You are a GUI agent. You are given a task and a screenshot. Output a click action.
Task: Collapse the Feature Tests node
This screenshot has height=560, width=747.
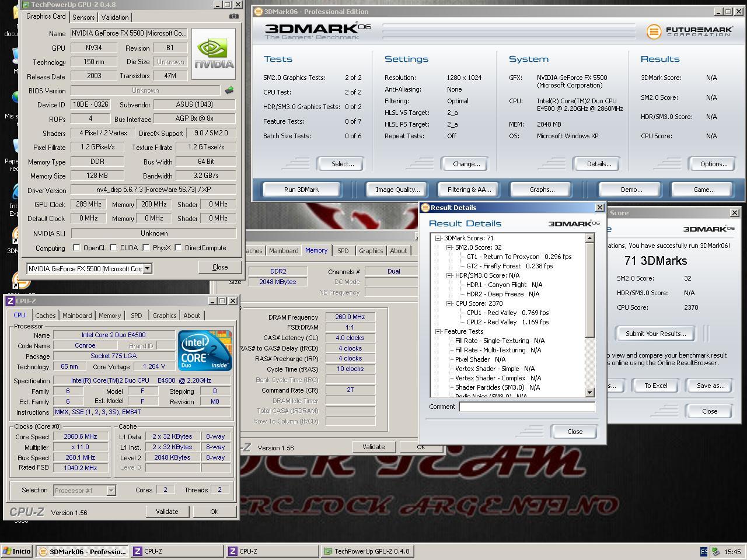[438, 331]
